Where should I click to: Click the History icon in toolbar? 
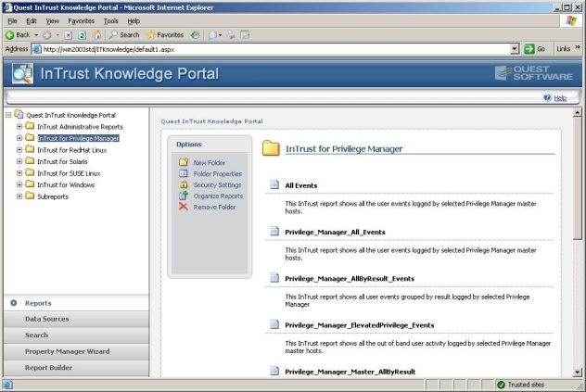pos(195,35)
